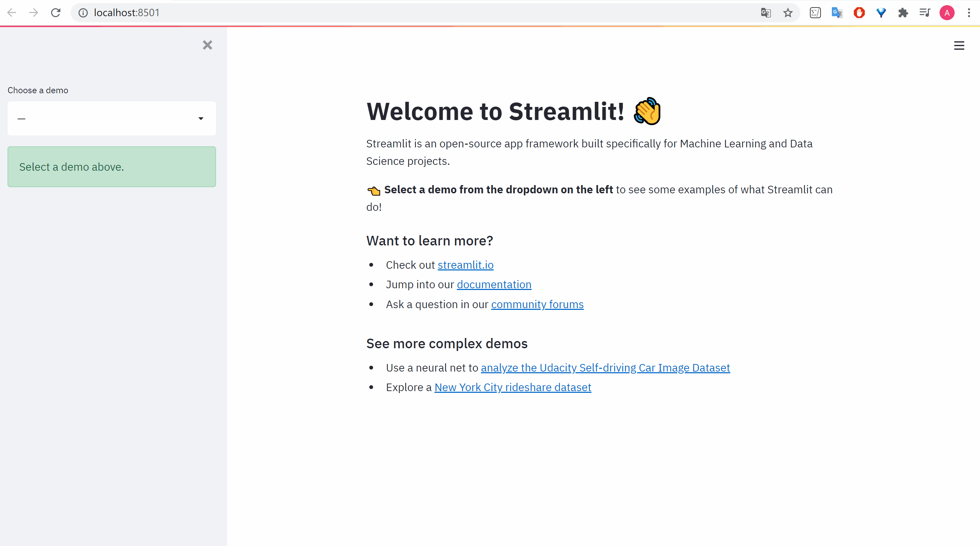Open the media control playlist icon
The image size is (980, 546).
(x=925, y=13)
